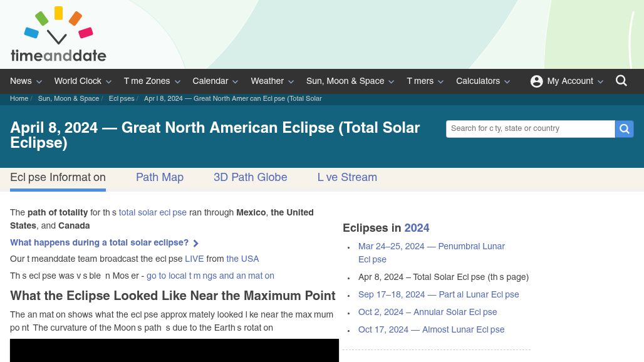Open the Eclipses breadcrumb link
The width and height of the screenshot is (644, 362).
tap(122, 99)
